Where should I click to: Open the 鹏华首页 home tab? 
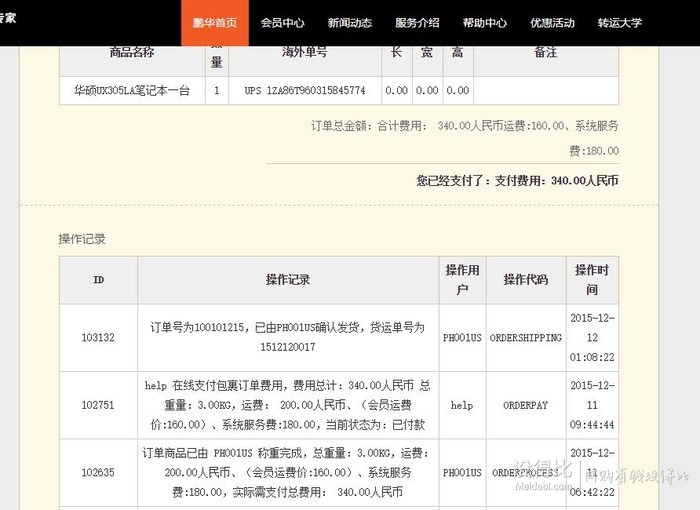(x=215, y=23)
